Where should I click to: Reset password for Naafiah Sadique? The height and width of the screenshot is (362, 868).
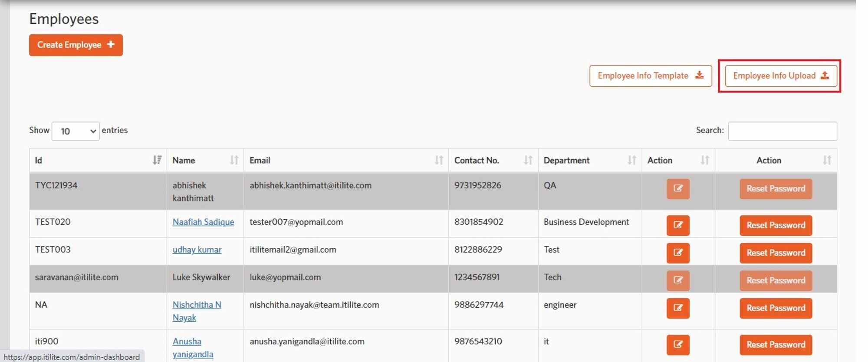(776, 225)
